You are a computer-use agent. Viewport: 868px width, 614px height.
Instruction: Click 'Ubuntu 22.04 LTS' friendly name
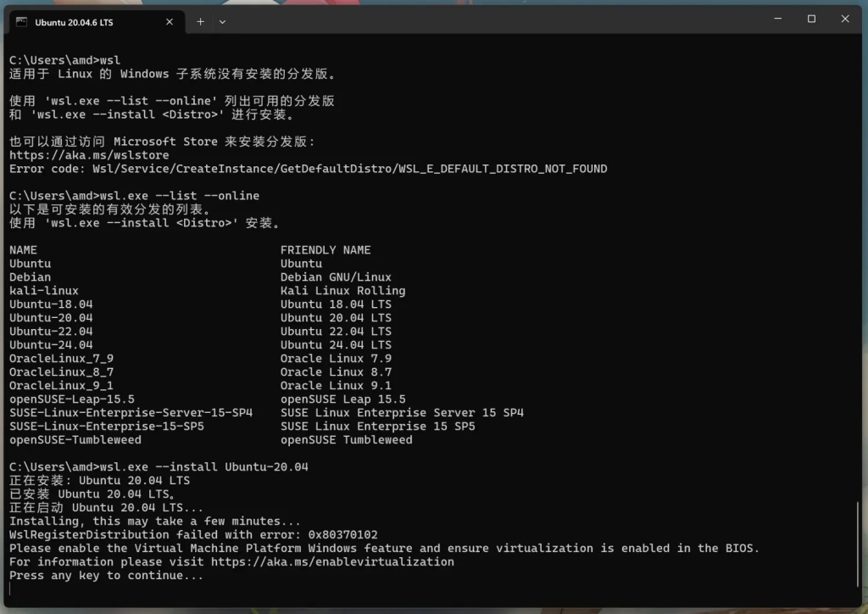click(336, 332)
